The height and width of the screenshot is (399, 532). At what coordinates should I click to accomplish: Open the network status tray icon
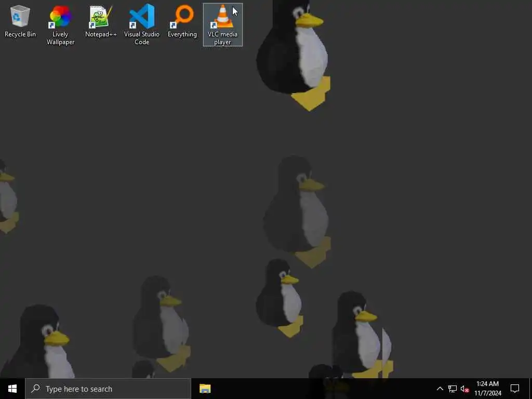(453, 389)
